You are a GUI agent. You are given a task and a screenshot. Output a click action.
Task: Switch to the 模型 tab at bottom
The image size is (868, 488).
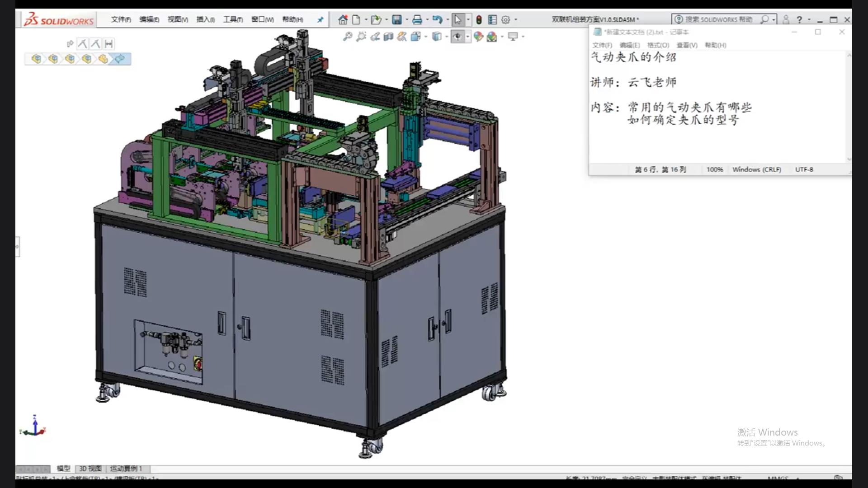click(x=64, y=469)
